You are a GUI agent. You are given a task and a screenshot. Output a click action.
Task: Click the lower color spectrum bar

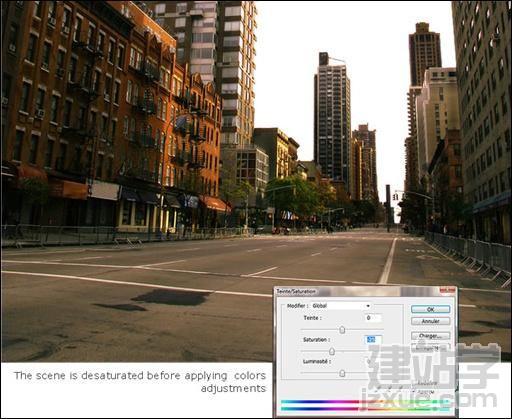(x=365, y=409)
